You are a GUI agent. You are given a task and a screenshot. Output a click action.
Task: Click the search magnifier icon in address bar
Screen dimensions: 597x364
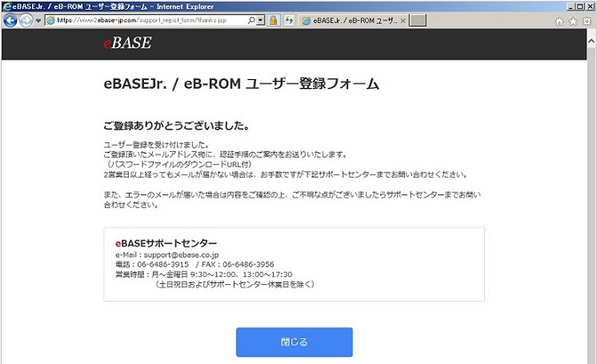pyautogui.click(x=251, y=20)
